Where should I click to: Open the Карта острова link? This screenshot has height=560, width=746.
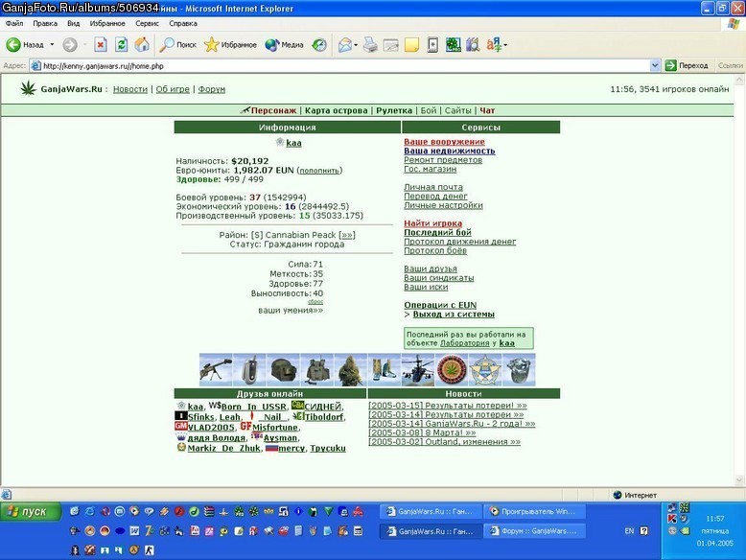point(337,110)
